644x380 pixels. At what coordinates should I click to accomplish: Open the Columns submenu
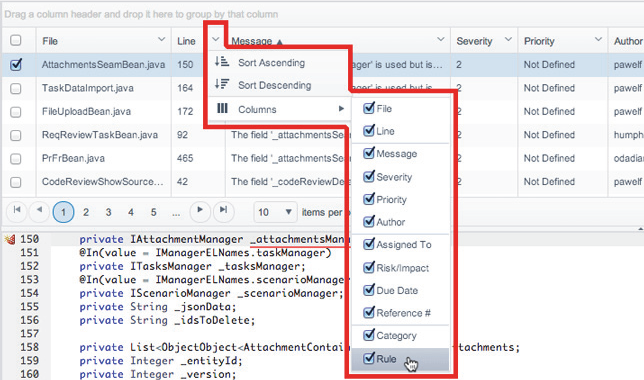[279, 109]
